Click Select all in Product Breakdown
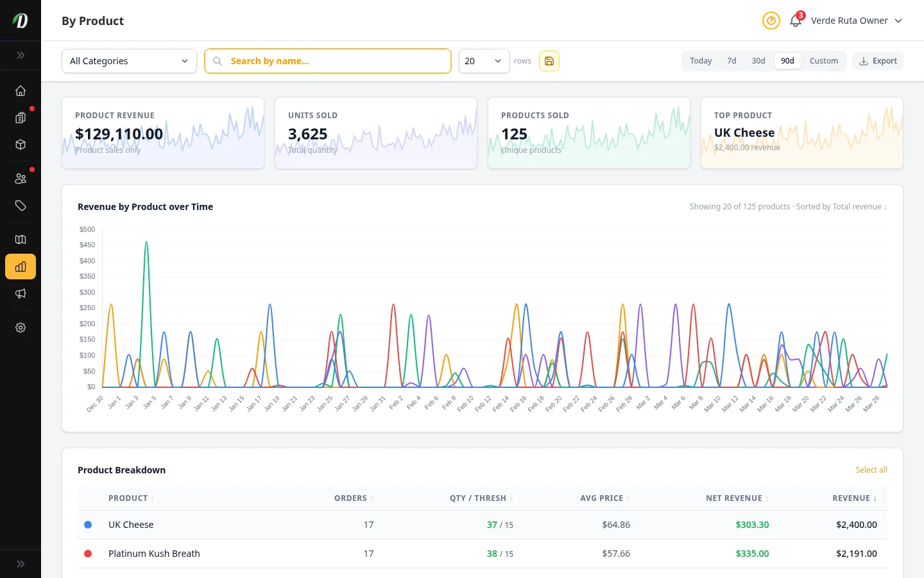The height and width of the screenshot is (578, 924). pyautogui.click(x=871, y=469)
